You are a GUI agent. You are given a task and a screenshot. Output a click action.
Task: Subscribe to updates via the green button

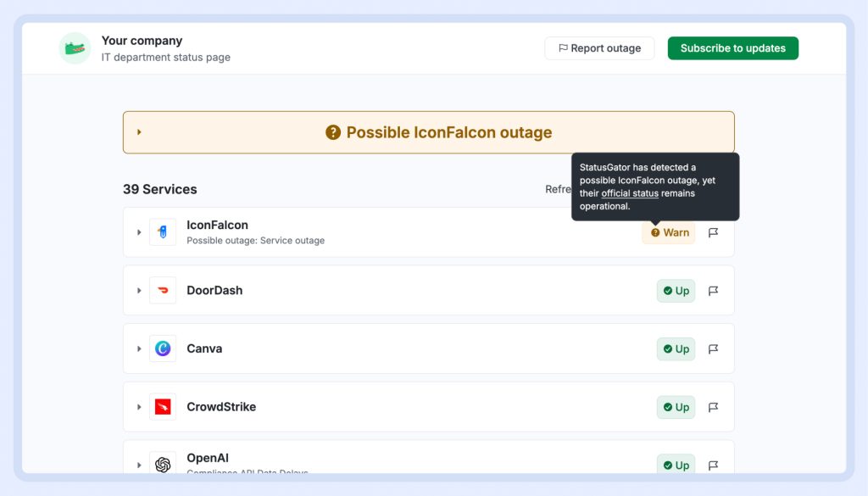pos(732,48)
